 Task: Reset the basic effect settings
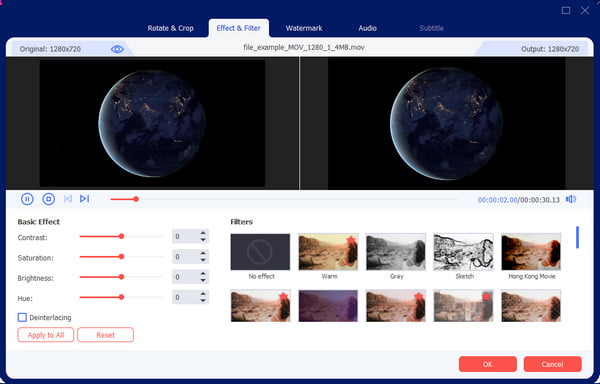point(106,335)
